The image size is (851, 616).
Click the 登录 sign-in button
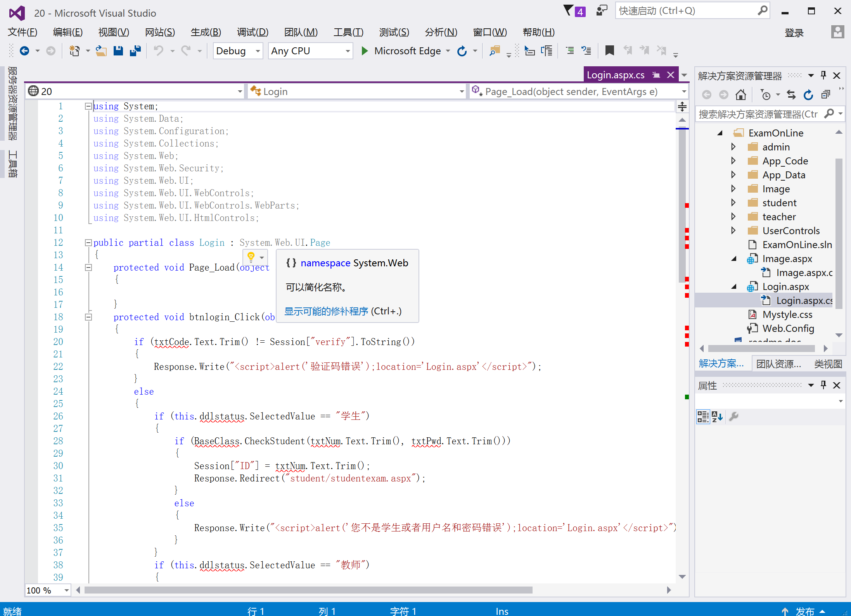[x=794, y=33]
